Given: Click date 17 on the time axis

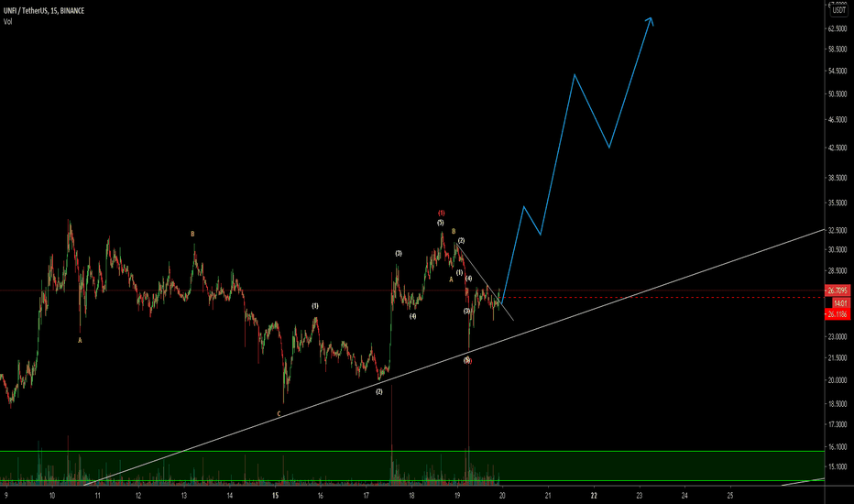Looking at the screenshot, I should pyautogui.click(x=366, y=495).
